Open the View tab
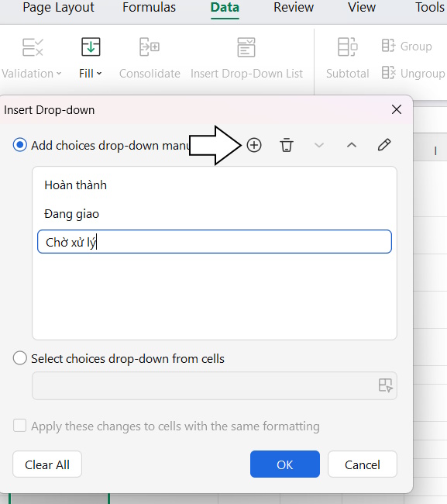Viewport: 447px width, 504px height. click(x=362, y=8)
